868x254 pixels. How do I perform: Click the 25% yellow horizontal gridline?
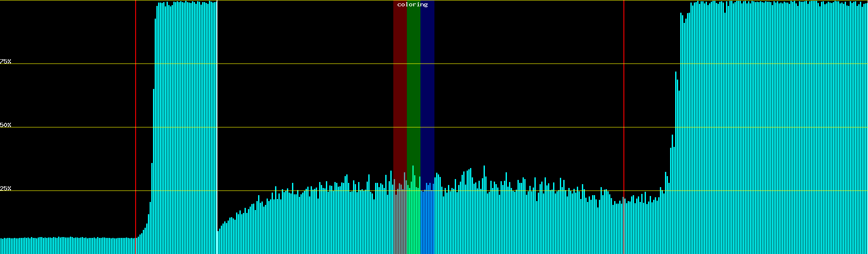(x=509, y=190)
